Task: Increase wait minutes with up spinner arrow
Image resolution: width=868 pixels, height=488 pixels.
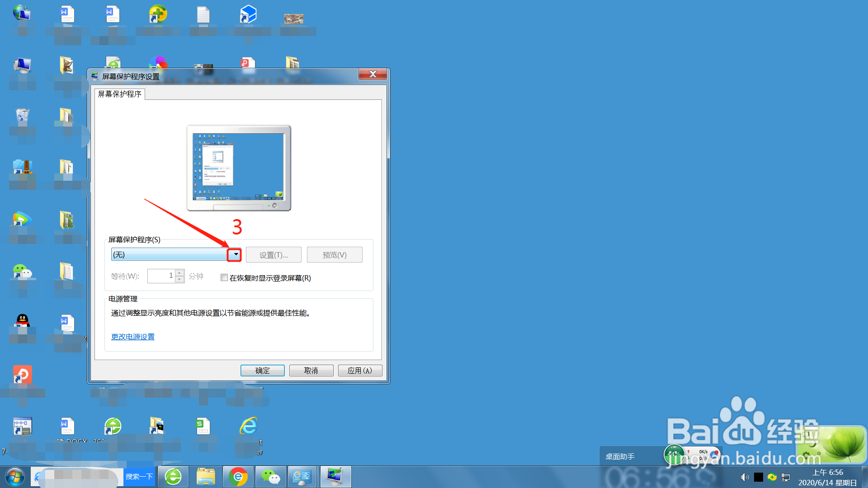Action: click(x=179, y=273)
